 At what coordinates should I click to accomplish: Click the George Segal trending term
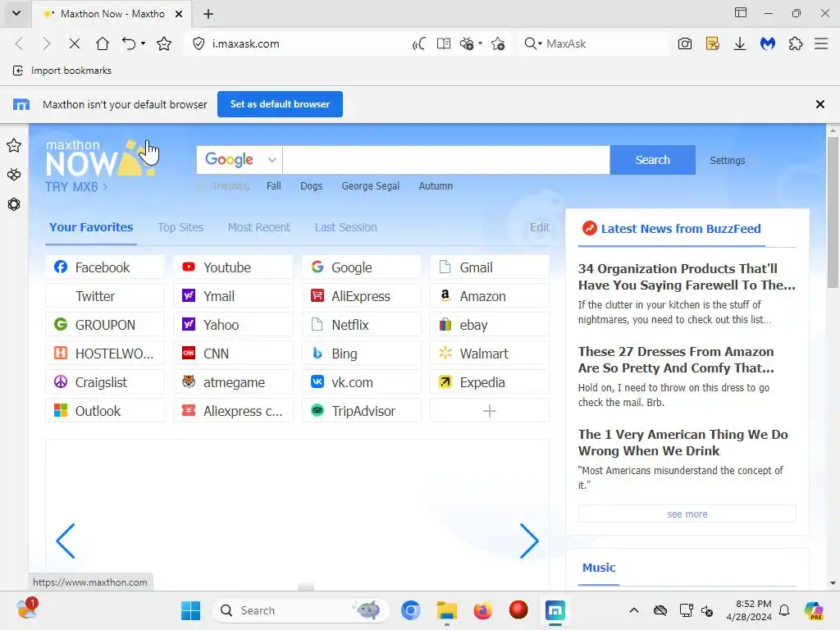pyautogui.click(x=371, y=186)
